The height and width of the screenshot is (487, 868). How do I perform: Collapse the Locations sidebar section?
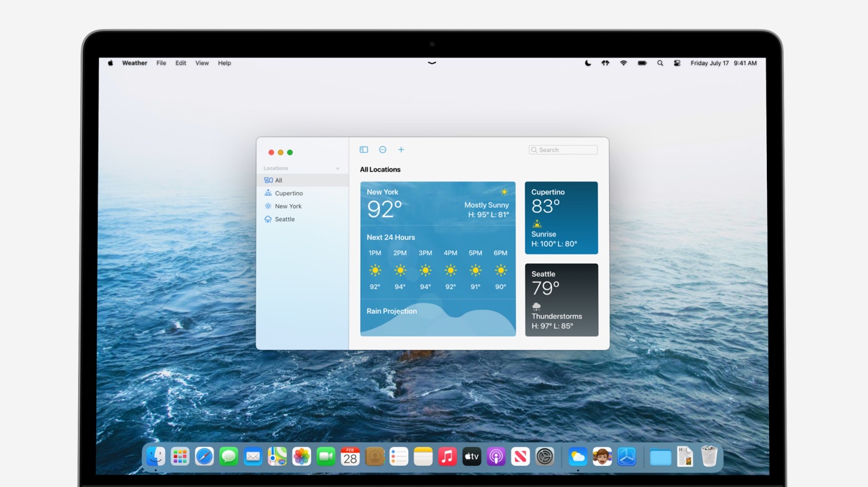point(338,168)
